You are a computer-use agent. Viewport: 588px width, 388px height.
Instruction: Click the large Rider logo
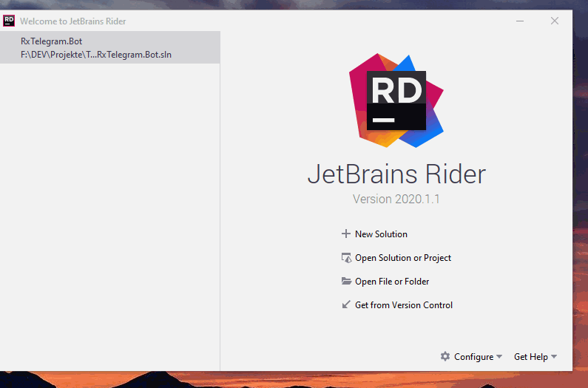(x=396, y=100)
